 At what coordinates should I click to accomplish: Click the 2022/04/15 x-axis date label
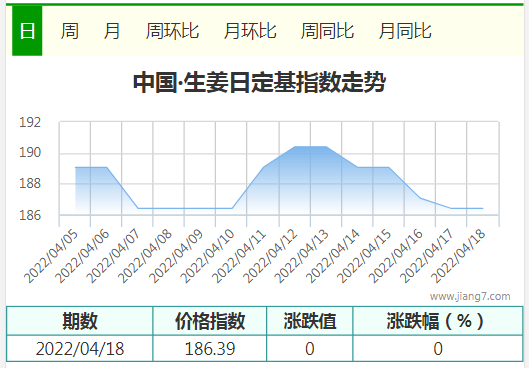[364, 256]
